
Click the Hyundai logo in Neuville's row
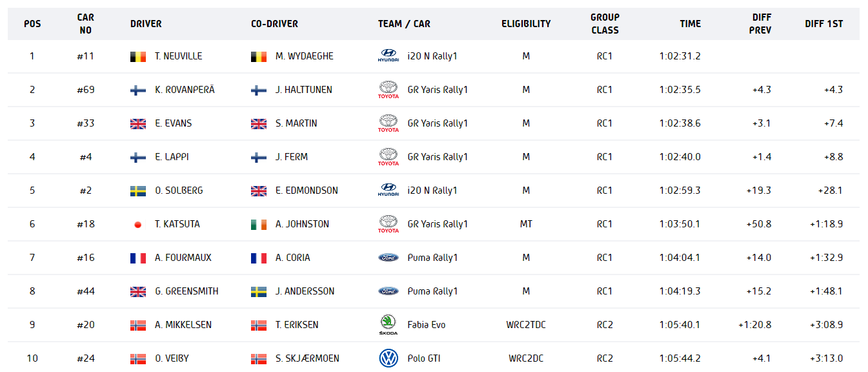[x=388, y=56]
